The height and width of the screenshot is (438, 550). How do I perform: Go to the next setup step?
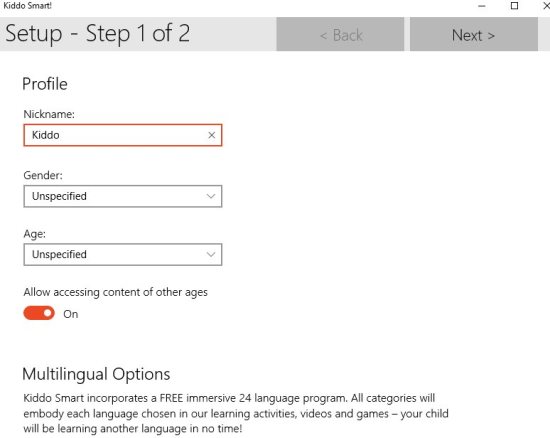pyautogui.click(x=474, y=34)
